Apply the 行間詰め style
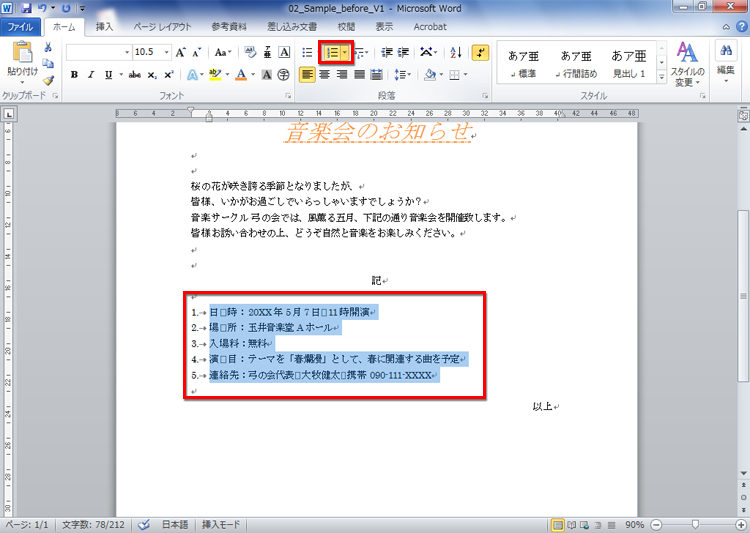Image resolution: width=750 pixels, height=533 pixels. pyautogui.click(x=576, y=64)
